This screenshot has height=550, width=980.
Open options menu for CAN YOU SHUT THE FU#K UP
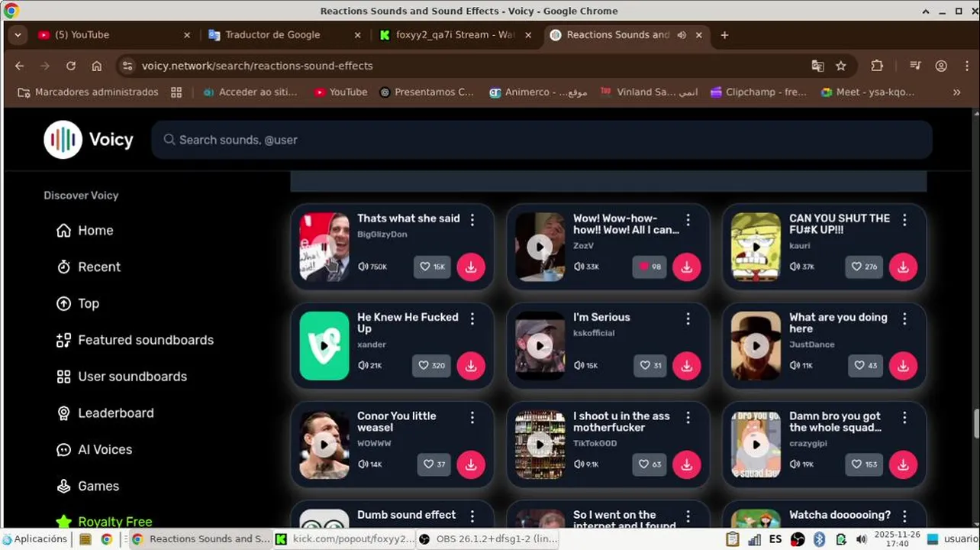904,220
